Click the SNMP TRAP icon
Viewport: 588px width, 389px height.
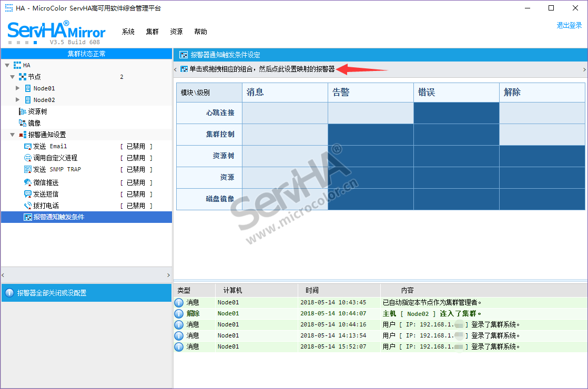coord(28,169)
